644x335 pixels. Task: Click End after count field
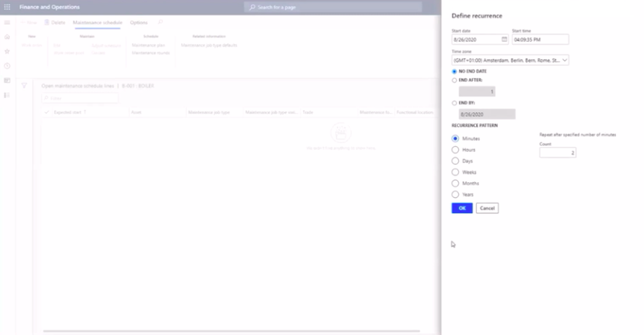477,91
